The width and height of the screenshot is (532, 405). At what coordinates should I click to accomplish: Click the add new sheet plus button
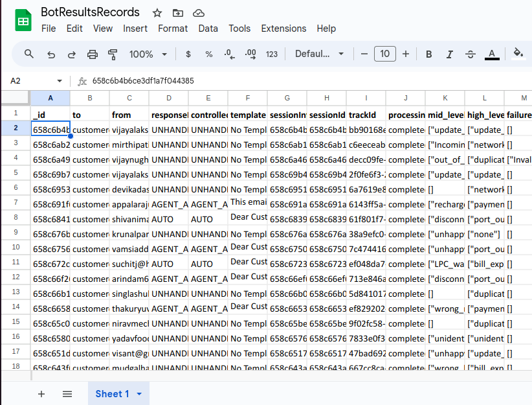(x=41, y=393)
